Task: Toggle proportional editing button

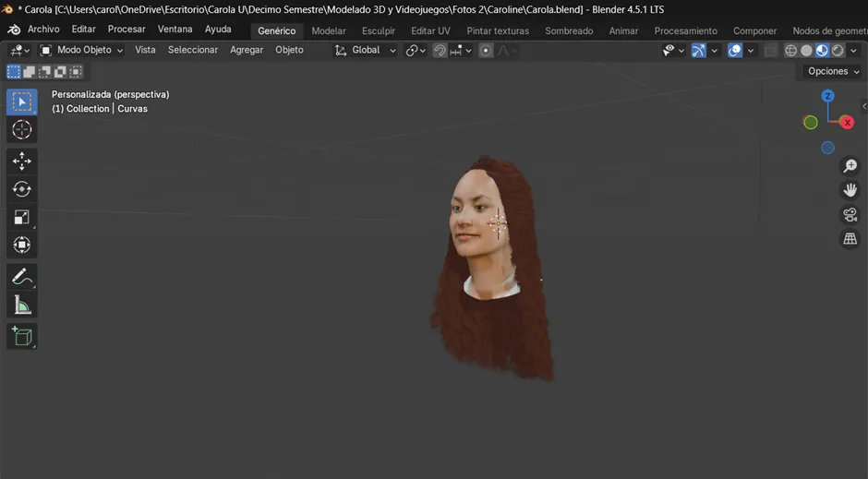Action: (486, 51)
